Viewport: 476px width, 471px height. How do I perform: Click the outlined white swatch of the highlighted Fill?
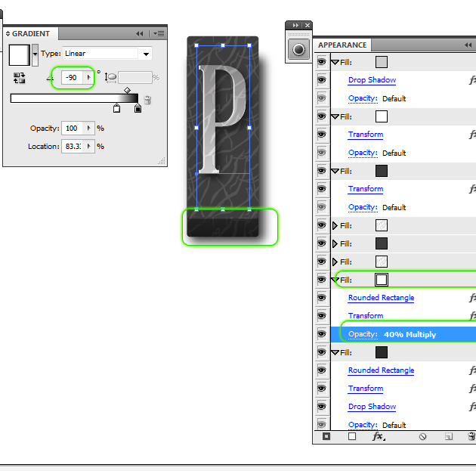pyautogui.click(x=382, y=280)
